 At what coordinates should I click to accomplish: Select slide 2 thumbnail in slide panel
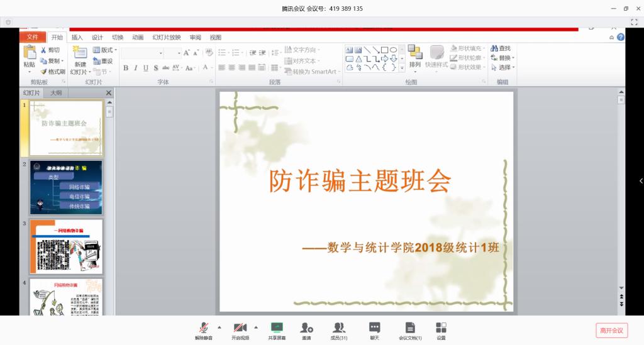pos(65,187)
